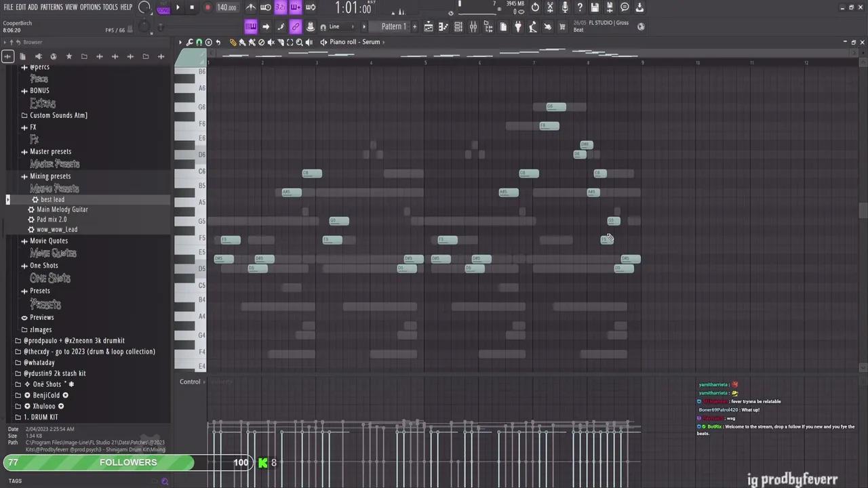
Task: Open the Channel rack from the toolbar
Action: tap(458, 27)
